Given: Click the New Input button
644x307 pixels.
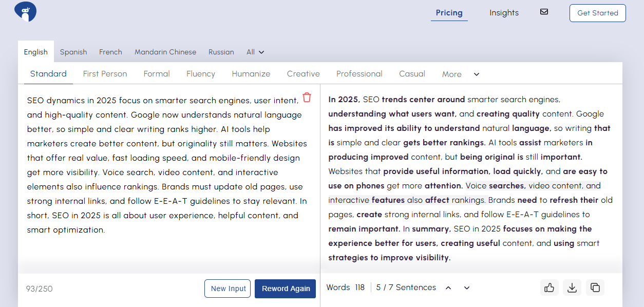Looking at the screenshot, I should tap(228, 289).
